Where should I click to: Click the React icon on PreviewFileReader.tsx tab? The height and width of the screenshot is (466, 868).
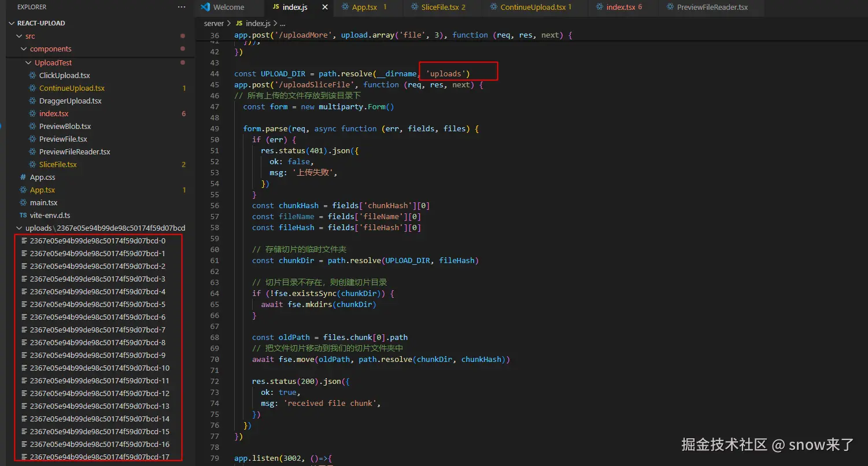(x=670, y=8)
